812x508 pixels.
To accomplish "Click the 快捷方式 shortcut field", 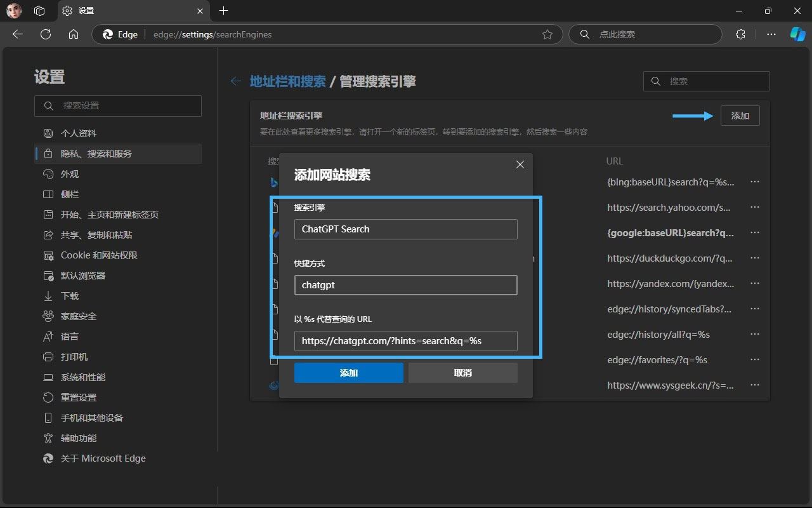I will 406,285.
